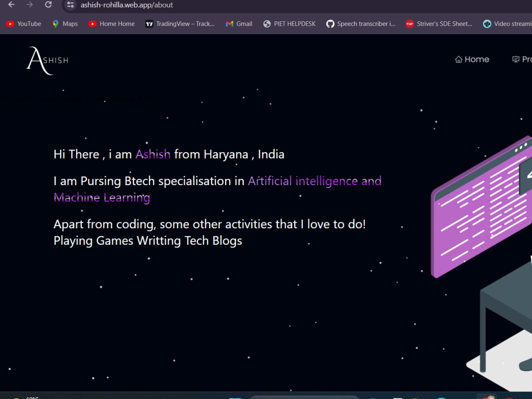Click the projects presentation icon in navbar
The height and width of the screenshot is (399, 532).
516,60
